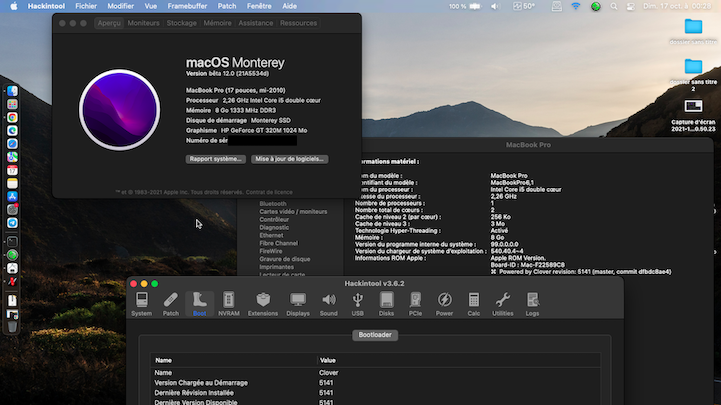Open Wi-Fi status in menu bar
The height and width of the screenshot is (405, 721).
(x=576, y=6)
